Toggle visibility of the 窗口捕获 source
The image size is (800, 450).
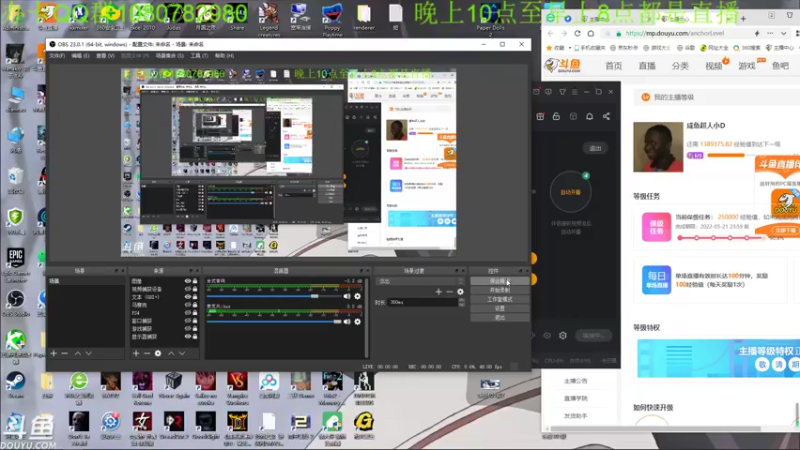(187, 321)
